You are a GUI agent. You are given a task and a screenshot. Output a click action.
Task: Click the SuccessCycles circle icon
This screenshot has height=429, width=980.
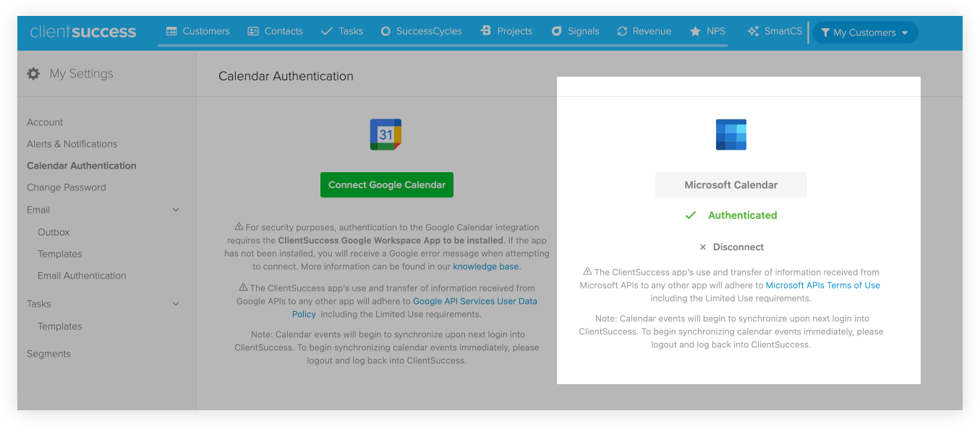click(x=386, y=31)
